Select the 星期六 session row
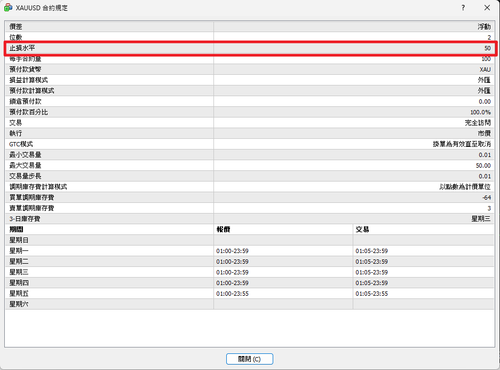 [249, 304]
